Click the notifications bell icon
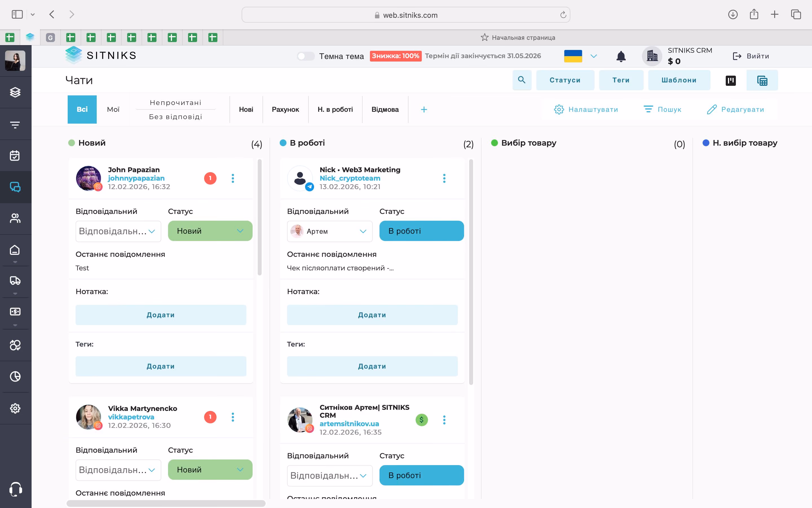Viewport: 812px width, 508px height. [x=621, y=56]
